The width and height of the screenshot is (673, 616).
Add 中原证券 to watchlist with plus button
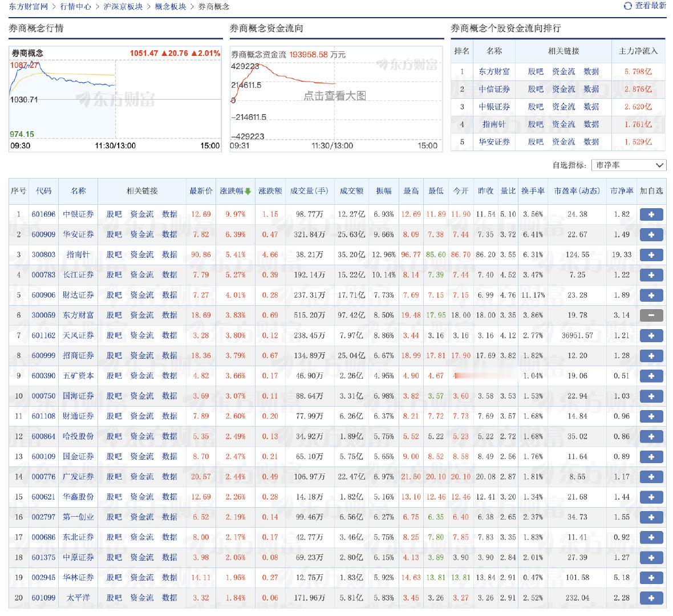(x=651, y=557)
